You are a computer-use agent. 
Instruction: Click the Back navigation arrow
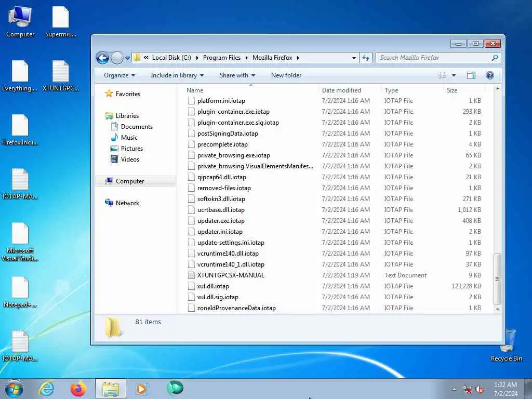tap(102, 58)
